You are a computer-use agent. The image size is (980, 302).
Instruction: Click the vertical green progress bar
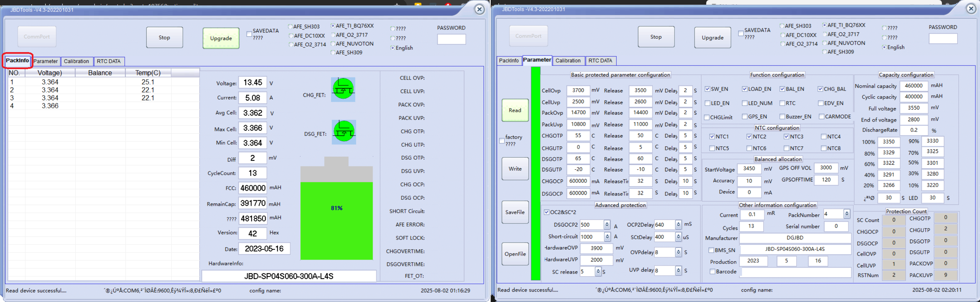[535, 173]
